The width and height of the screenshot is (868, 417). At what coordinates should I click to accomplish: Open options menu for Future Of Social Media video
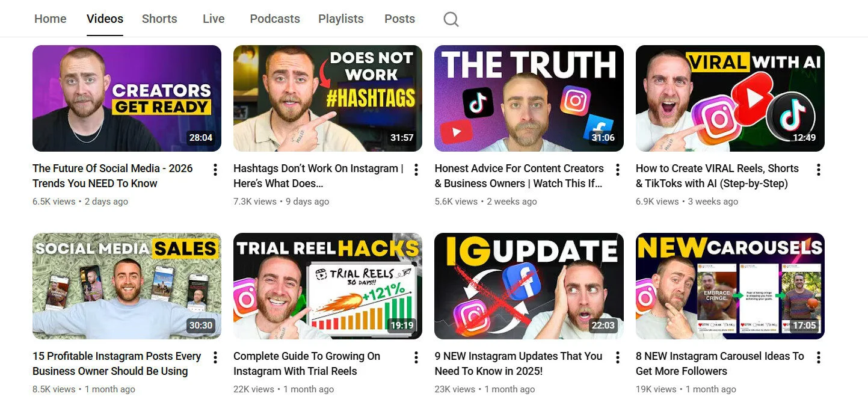pyautogui.click(x=215, y=170)
